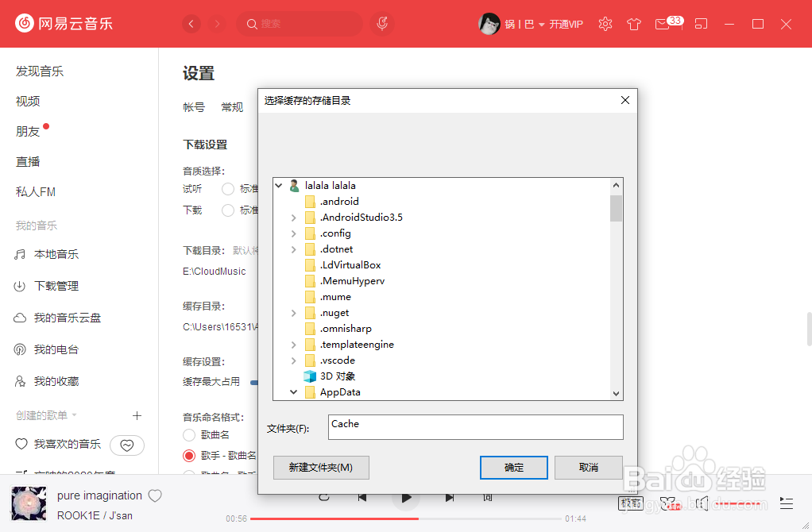Screen dimensions: 812x532
Task: Click the pure imagination album cover
Action: click(x=29, y=503)
